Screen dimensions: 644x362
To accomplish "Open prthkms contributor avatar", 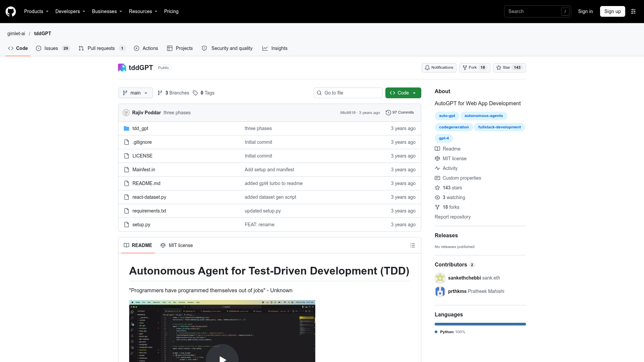I will point(440,291).
